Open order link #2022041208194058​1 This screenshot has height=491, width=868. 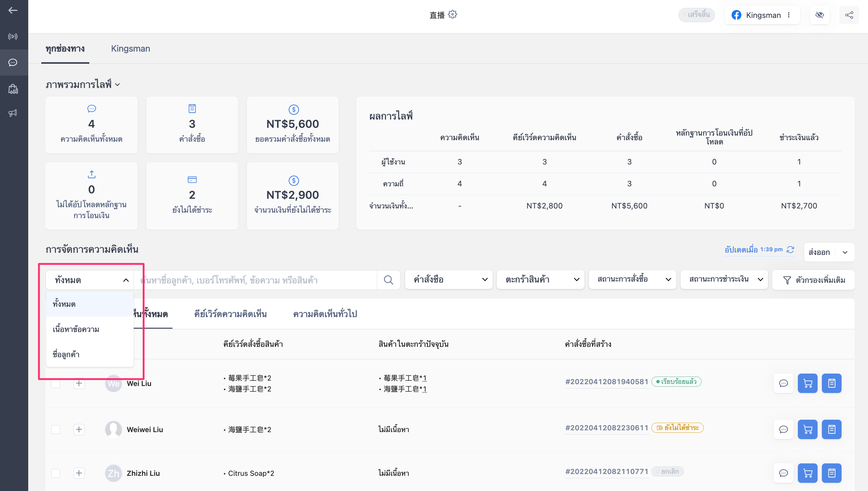(607, 382)
